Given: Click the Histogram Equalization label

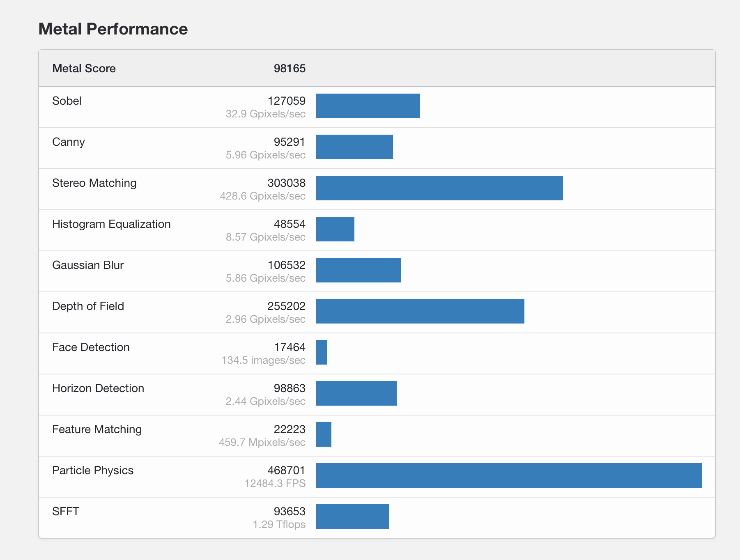Looking at the screenshot, I should (x=111, y=224).
